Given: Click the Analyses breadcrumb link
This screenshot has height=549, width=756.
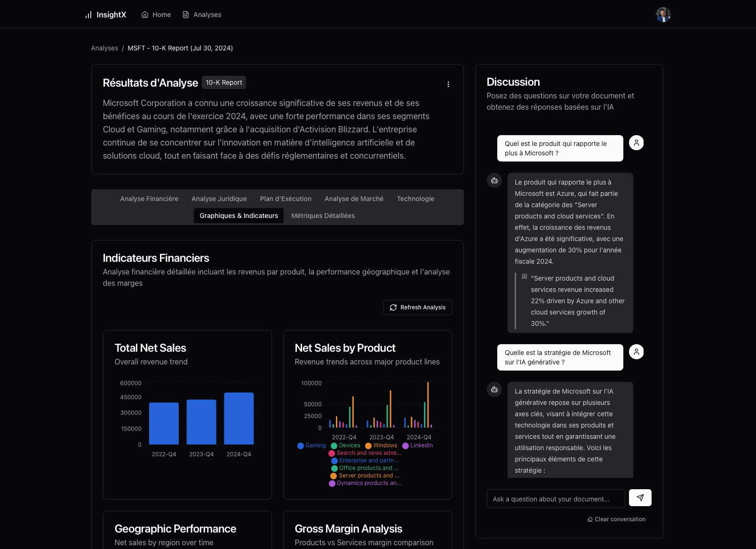Looking at the screenshot, I should 104,48.
